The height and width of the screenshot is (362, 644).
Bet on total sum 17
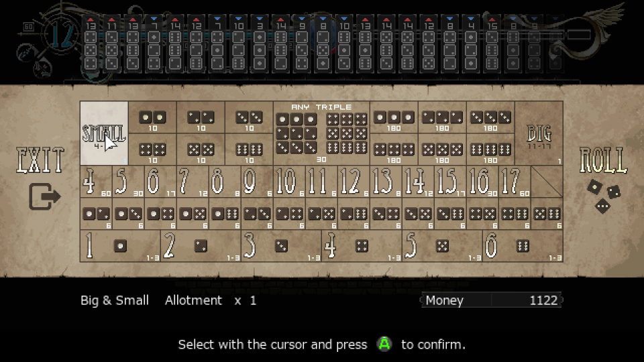point(513,181)
